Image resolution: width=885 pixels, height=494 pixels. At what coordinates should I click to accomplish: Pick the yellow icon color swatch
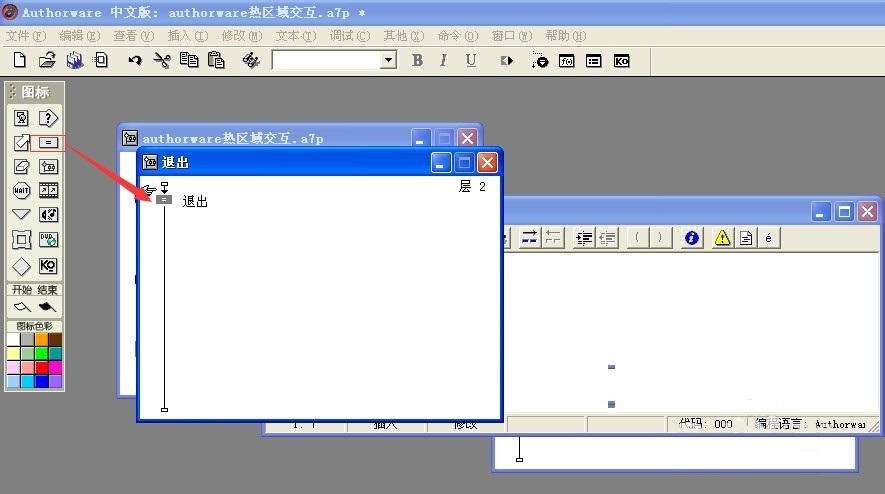14,353
